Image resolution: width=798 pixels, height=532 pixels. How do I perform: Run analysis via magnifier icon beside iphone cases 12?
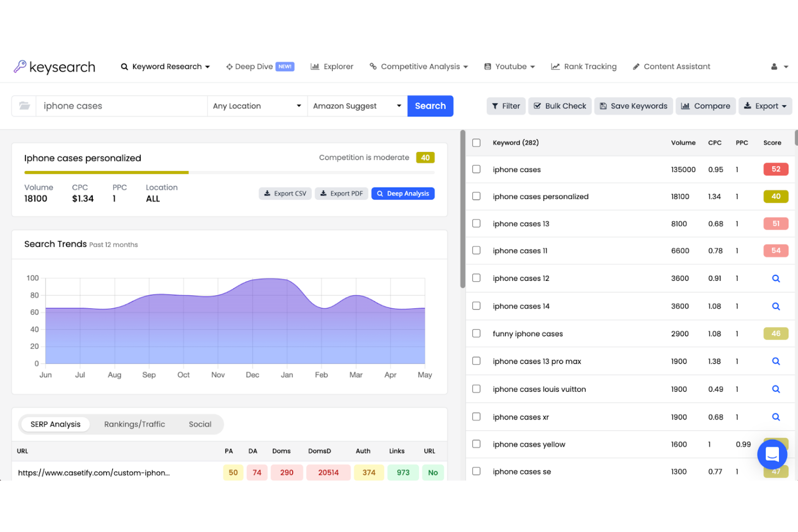pos(776,278)
